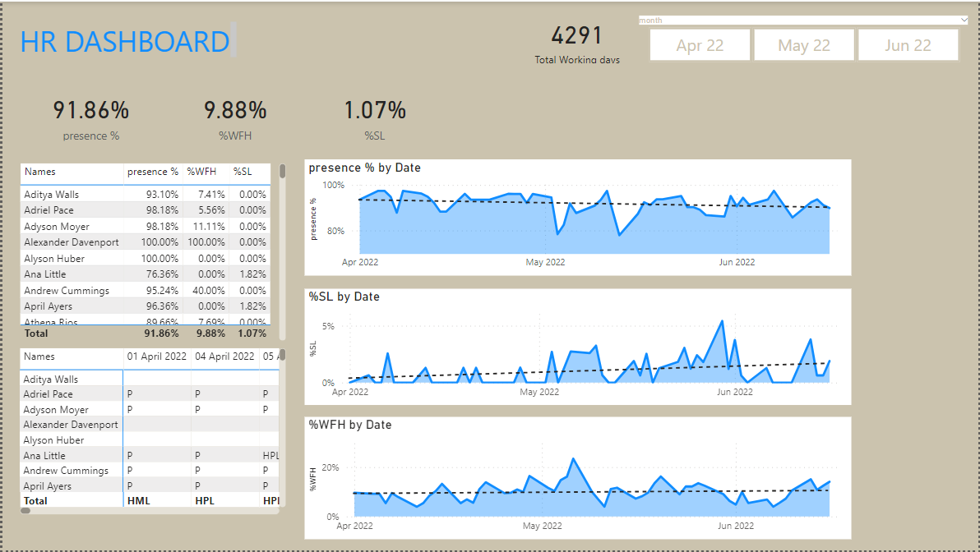Select the Apr 22 filter button
The width and height of the screenshot is (980, 552).
(x=700, y=44)
